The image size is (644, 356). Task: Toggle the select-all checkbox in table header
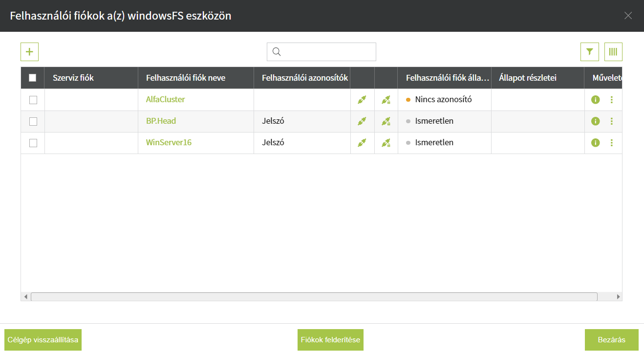[33, 78]
